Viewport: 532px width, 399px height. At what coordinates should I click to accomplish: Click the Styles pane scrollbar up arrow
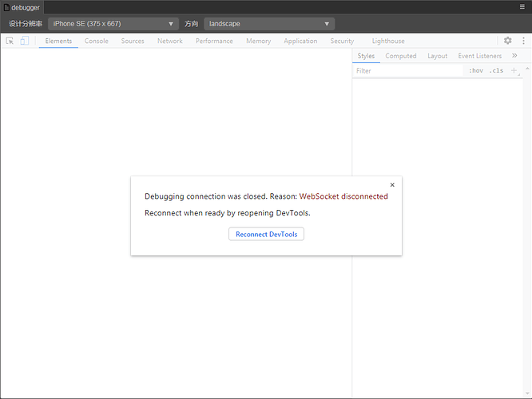pyautogui.click(x=527, y=69)
